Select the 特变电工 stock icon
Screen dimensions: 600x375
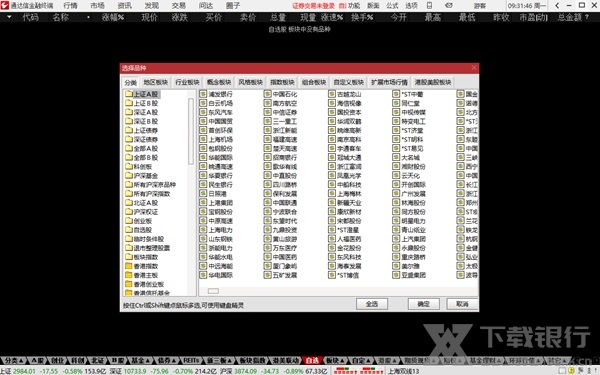[x=396, y=121]
